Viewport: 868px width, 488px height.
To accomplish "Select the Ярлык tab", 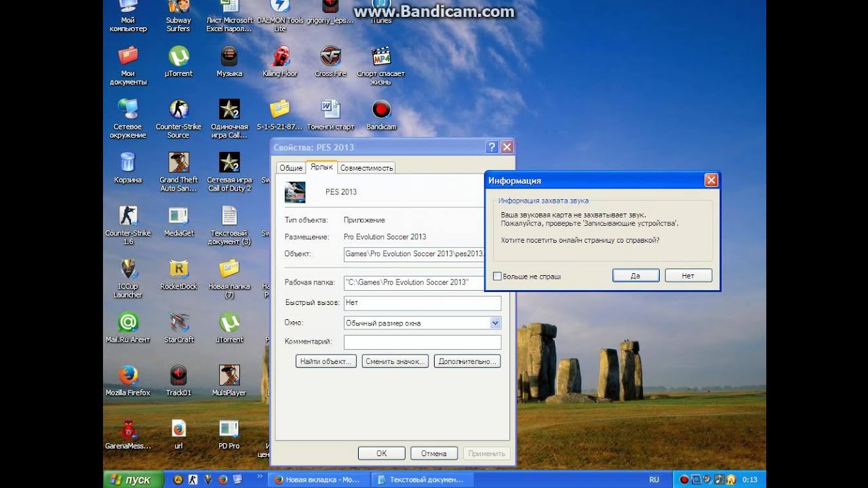I will (x=321, y=167).
